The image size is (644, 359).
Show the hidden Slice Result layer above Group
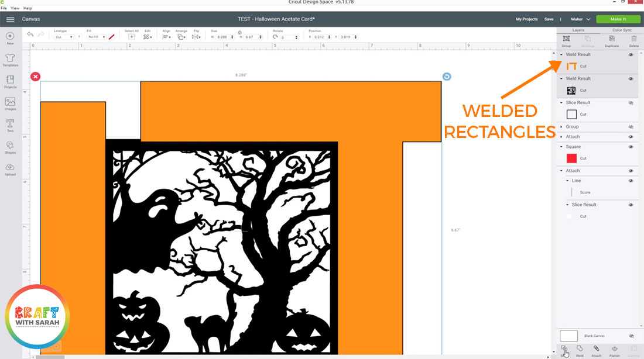[631, 103]
